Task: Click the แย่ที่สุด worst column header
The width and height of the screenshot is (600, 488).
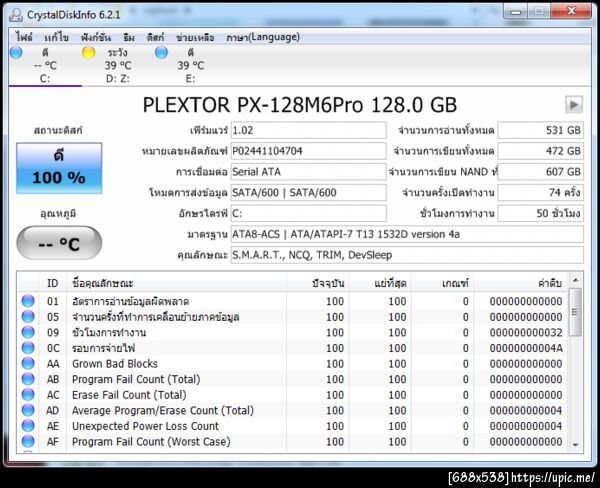Action: pyautogui.click(x=380, y=283)
